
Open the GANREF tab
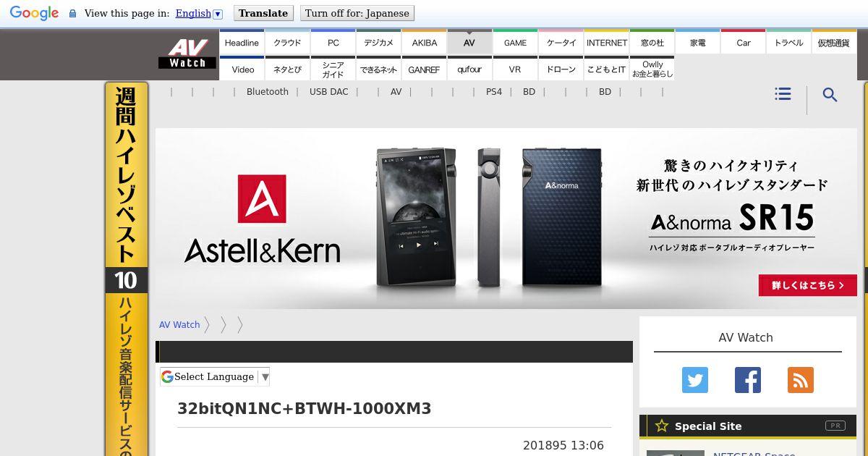(x=425, y=69)
